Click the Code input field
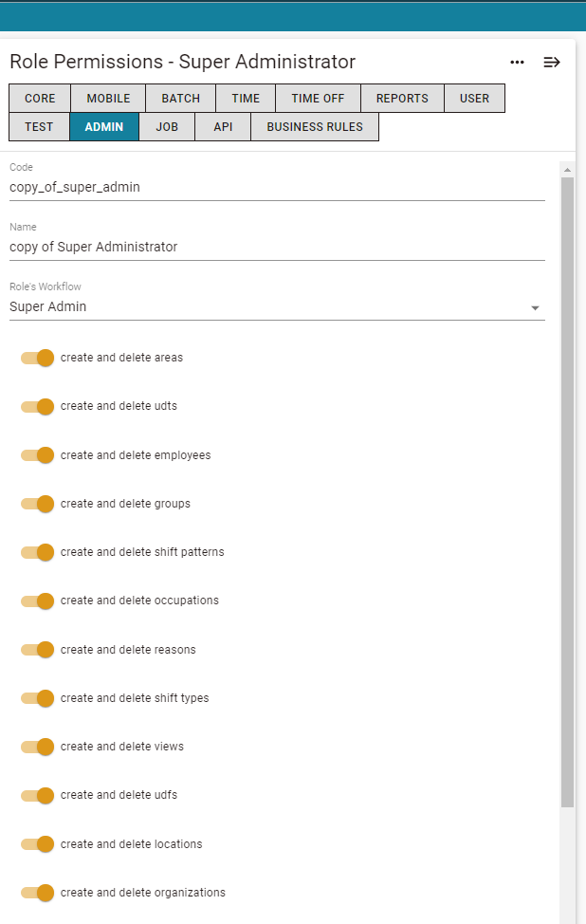 click(277, 188)
